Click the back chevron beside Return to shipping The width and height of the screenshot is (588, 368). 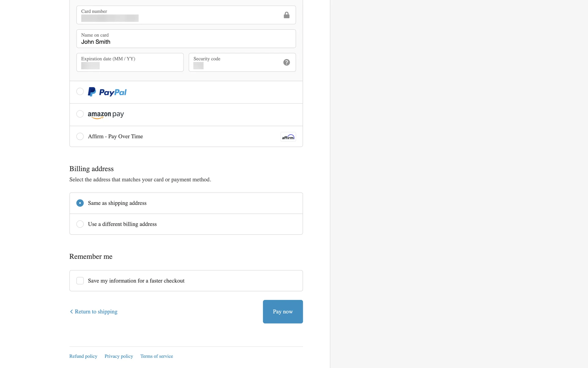click(71, 312)
